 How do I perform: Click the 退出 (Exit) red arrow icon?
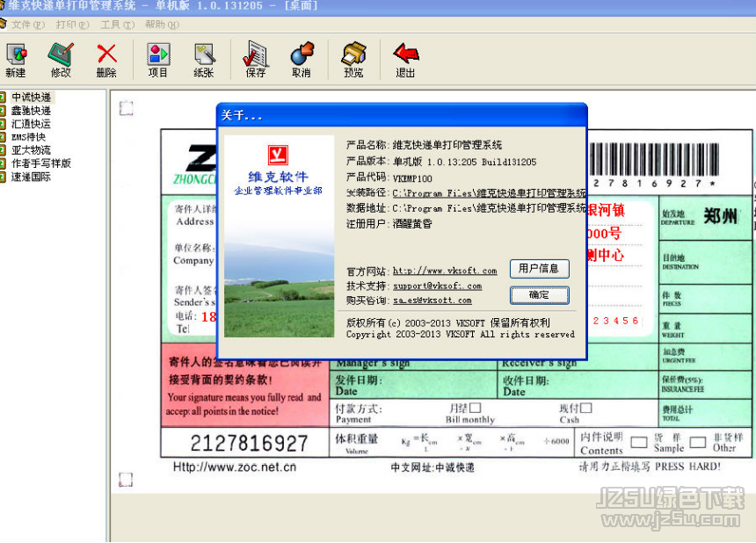405,60
